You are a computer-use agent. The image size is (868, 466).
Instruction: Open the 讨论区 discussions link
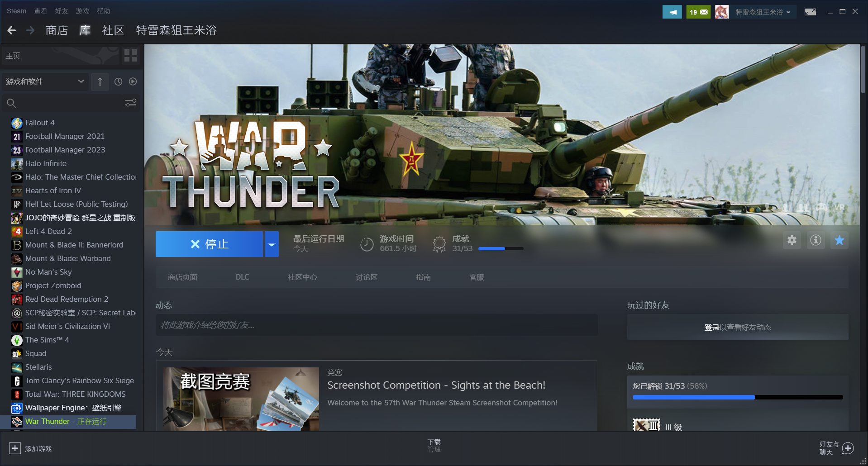tap(367, 277)
